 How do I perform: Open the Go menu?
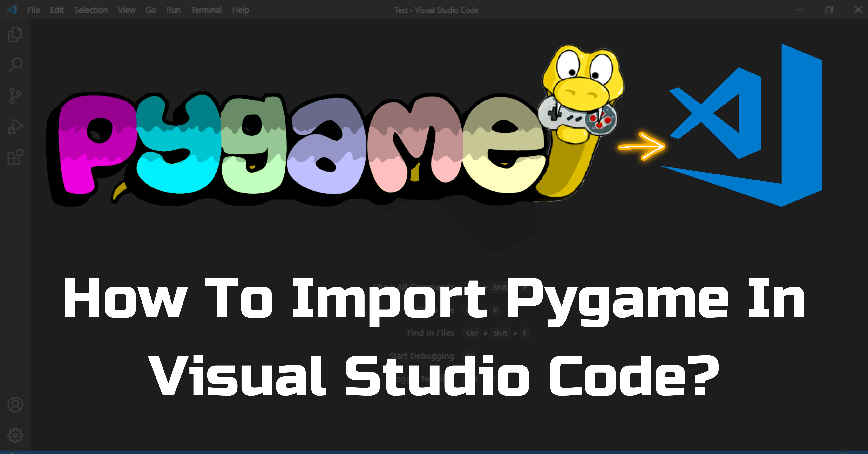click(x=150, y=10)
